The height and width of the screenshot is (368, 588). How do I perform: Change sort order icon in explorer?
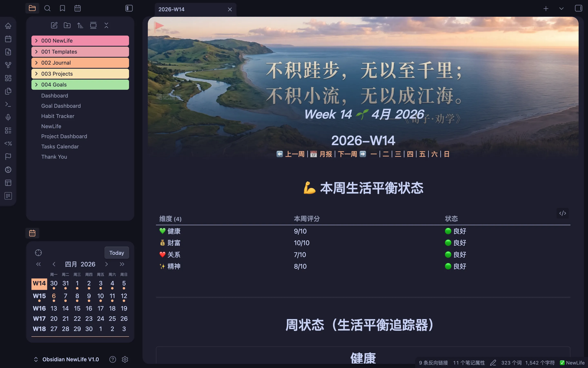(80, 25)
